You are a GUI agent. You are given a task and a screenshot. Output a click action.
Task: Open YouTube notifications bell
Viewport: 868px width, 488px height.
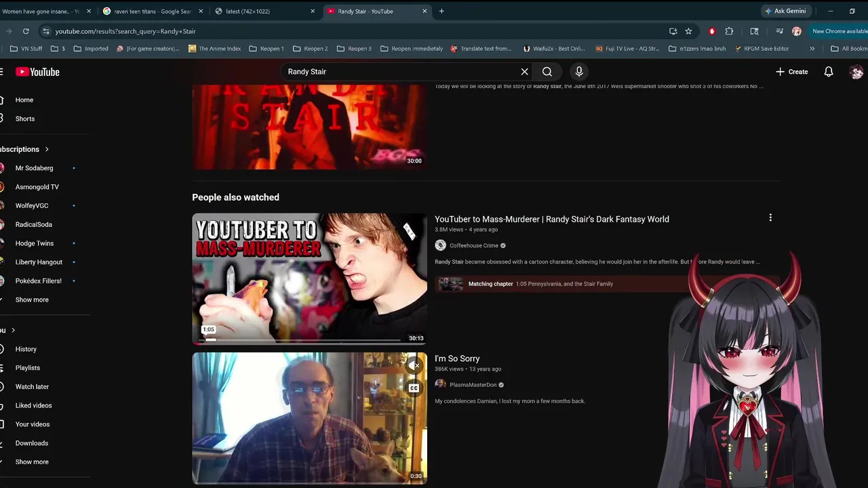(829, 72)
